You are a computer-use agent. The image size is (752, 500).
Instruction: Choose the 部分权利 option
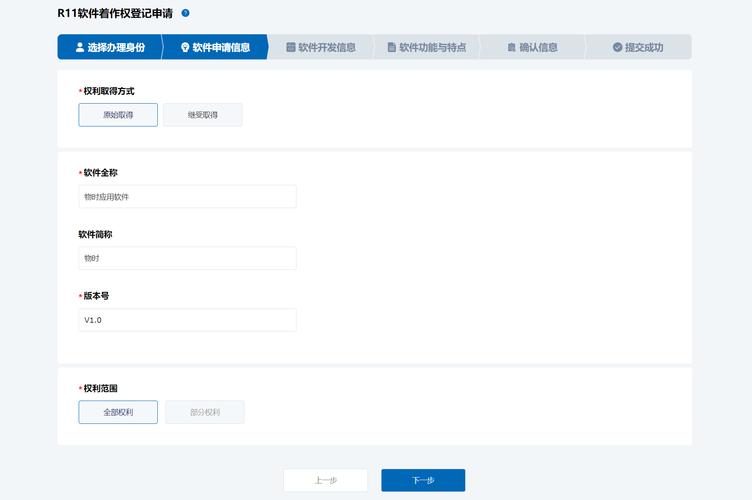click(205, 412)
